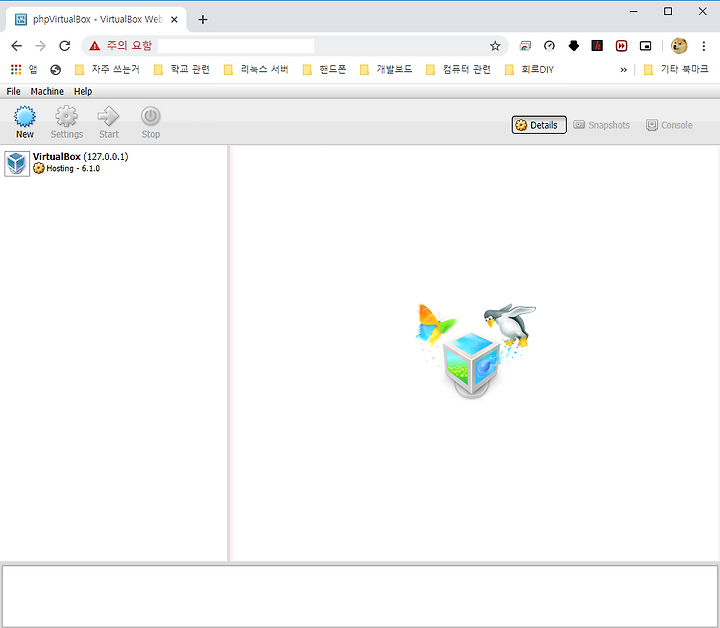Open the 개발보드 bookmark folder

click(x=386, y=69)
